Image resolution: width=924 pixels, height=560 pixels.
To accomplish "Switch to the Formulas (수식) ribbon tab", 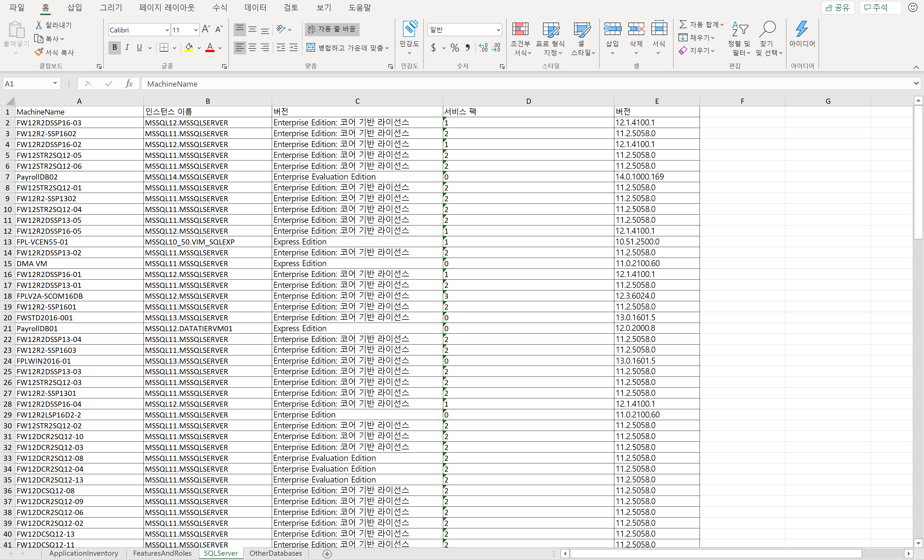I will [220, 7].
